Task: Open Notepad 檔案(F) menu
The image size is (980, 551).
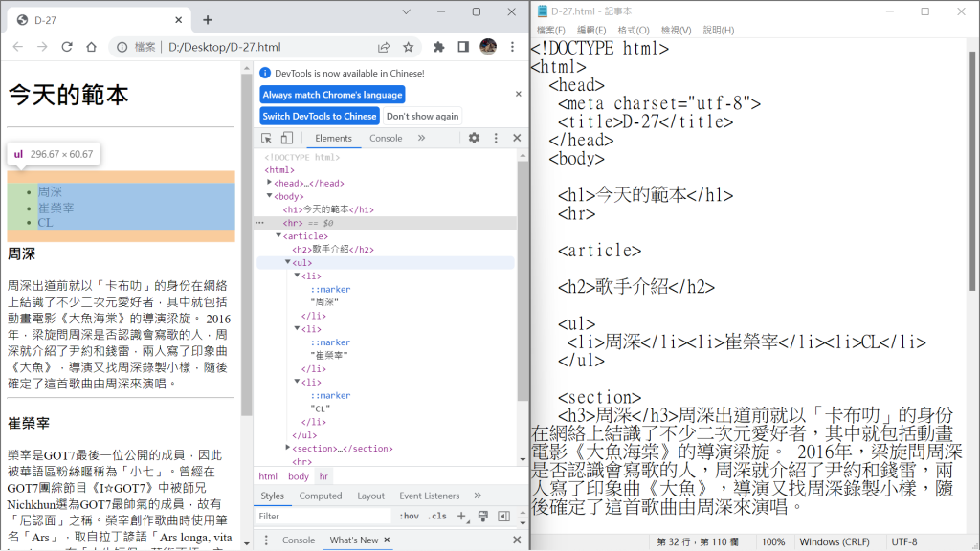Action: click(550, 30)
